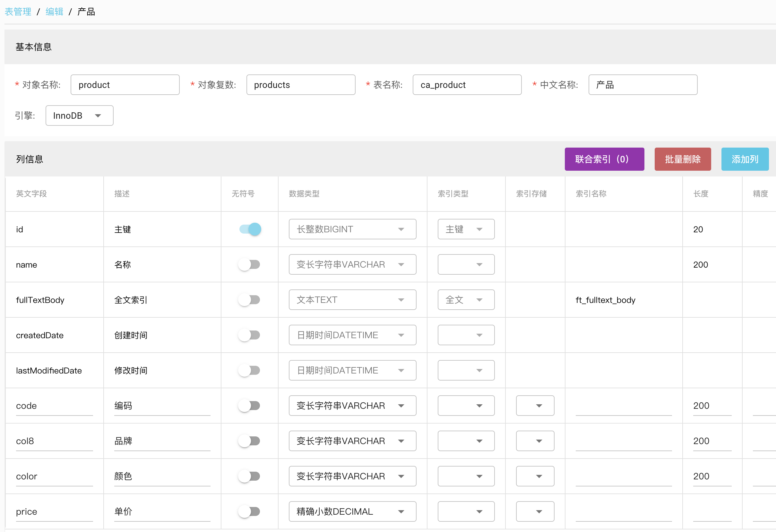This screenshot has height=532, width=776.
Task: Open the 编辑 breadcrumb link
Action: coord(55,12)
